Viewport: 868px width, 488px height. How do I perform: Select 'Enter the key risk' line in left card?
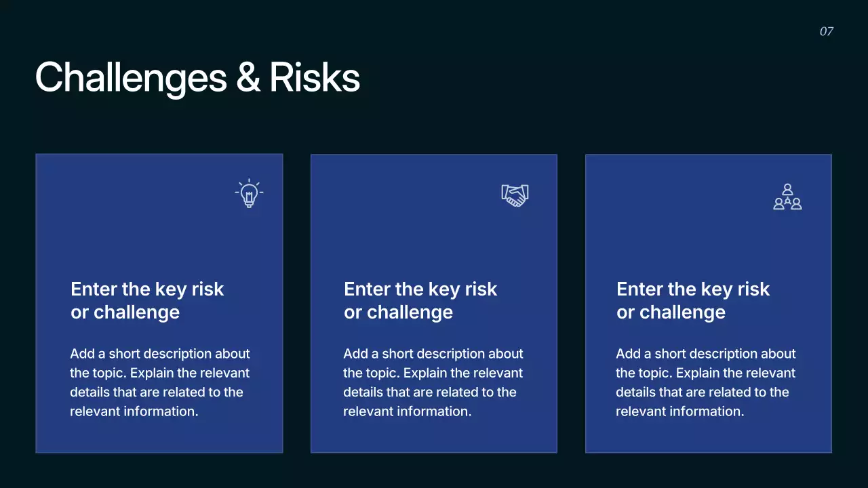(147, 289)
